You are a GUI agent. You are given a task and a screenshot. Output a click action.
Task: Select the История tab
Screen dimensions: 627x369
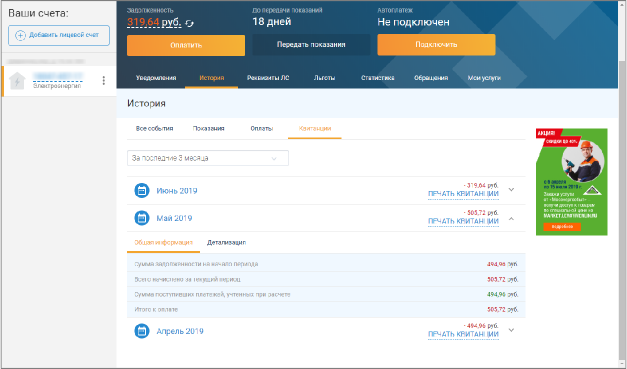pyautogui.click(x=212, y=78)
